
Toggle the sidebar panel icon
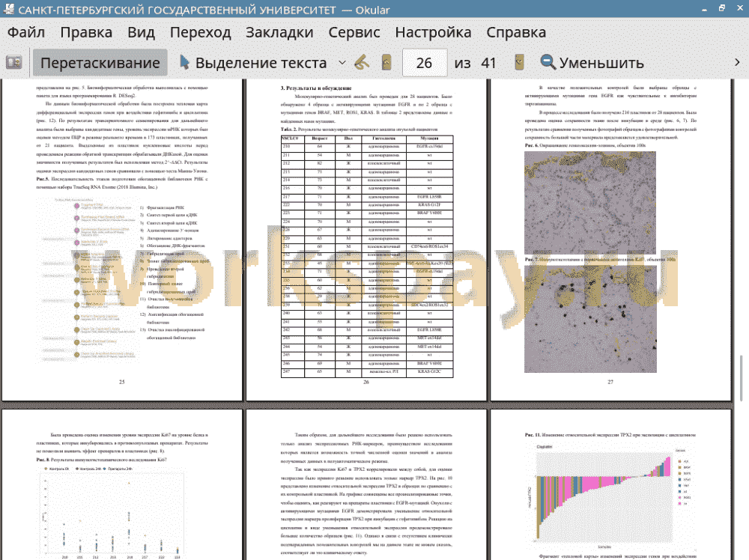tap(13, 63)
